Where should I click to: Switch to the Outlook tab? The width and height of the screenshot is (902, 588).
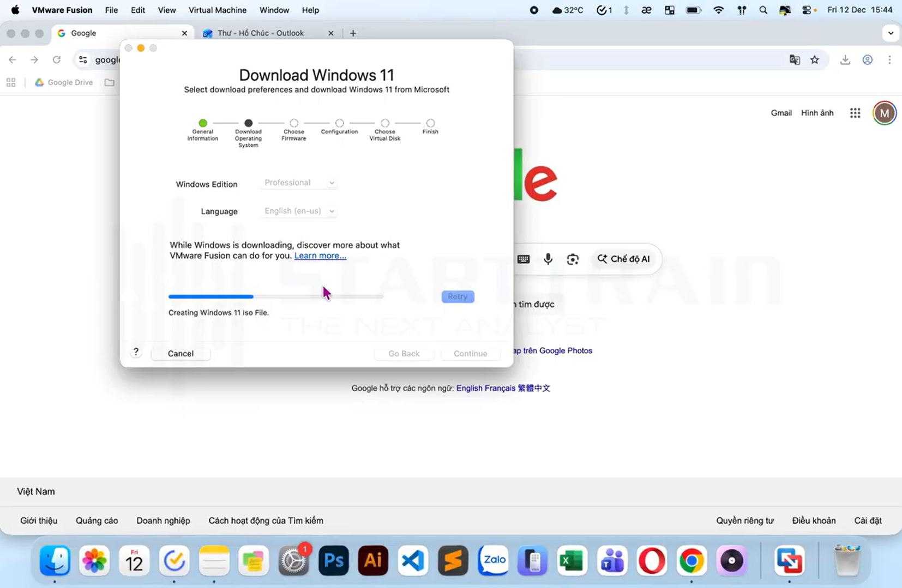coord(261,33)
